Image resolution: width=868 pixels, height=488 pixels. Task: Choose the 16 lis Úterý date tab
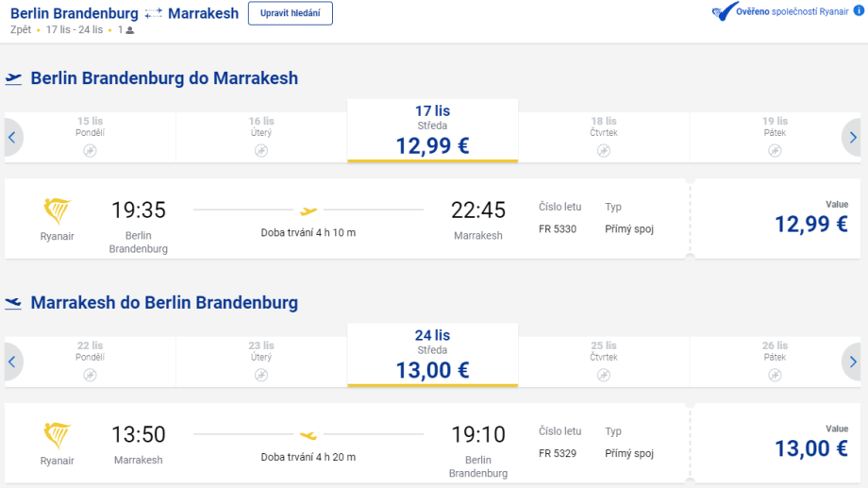tap(261, 130)
